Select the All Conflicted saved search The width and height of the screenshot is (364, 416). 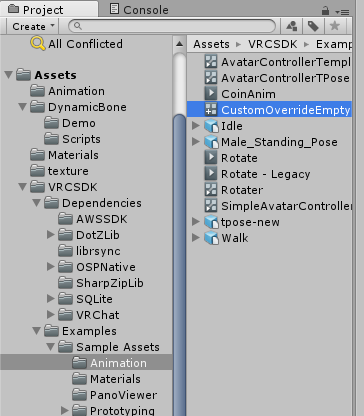coord(77,44)
